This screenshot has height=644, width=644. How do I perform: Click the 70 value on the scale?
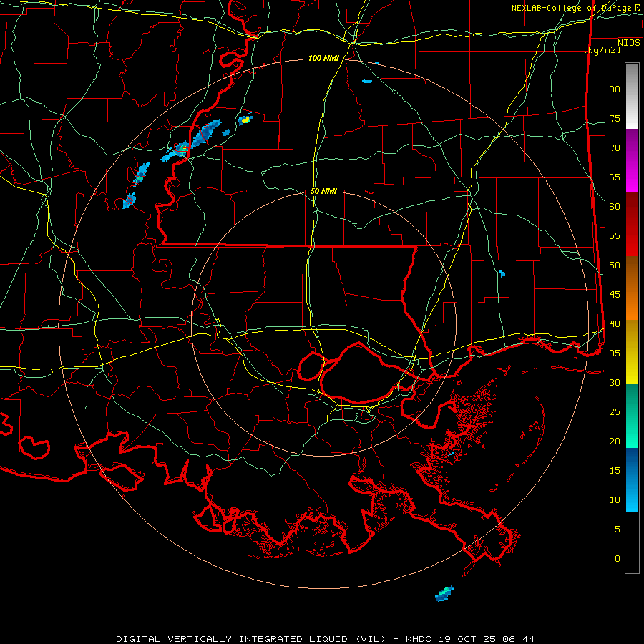point(615,148)
